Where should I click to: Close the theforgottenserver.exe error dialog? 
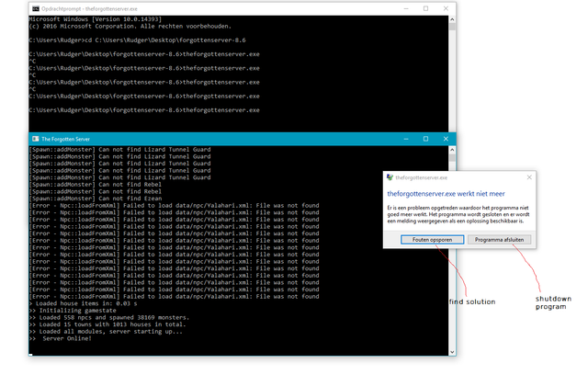529,177
